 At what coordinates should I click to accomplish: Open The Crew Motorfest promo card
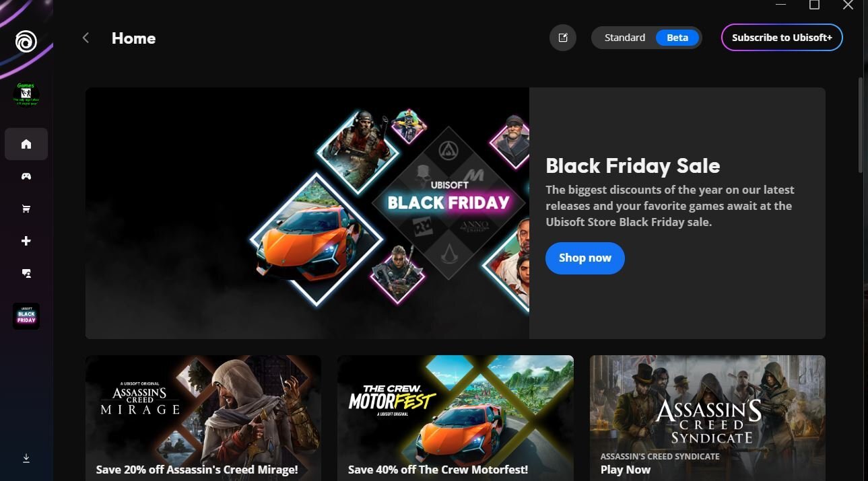pos(455,418)
